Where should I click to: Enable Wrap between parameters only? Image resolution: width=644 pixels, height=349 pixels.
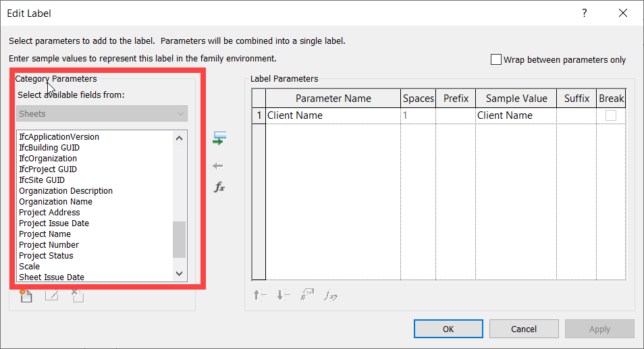point(496,59)
